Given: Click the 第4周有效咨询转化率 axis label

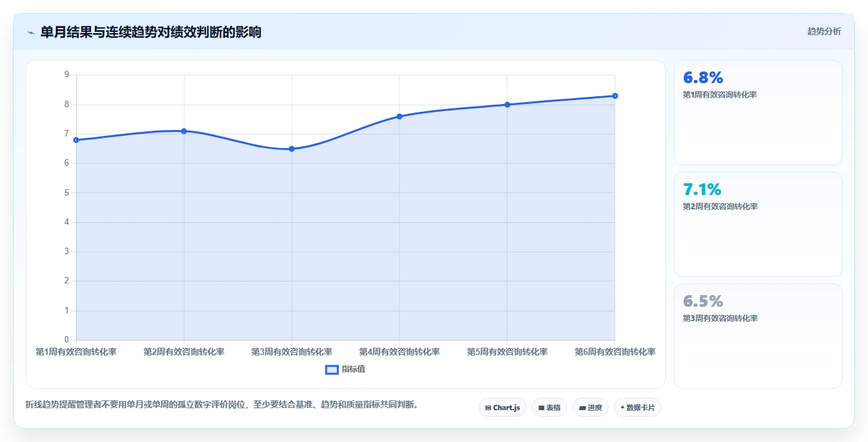Looking at the screenshot, I should (400, 352).
